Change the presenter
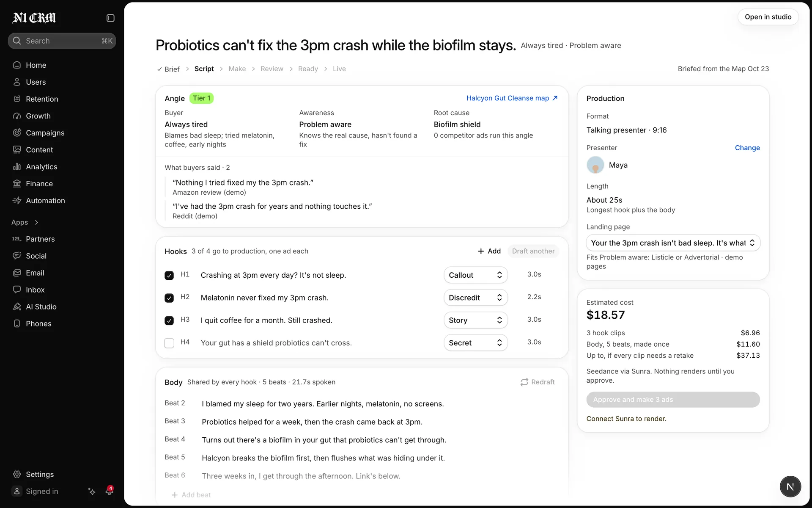Screen dimensions: 812x508 [x=747, y=148]
